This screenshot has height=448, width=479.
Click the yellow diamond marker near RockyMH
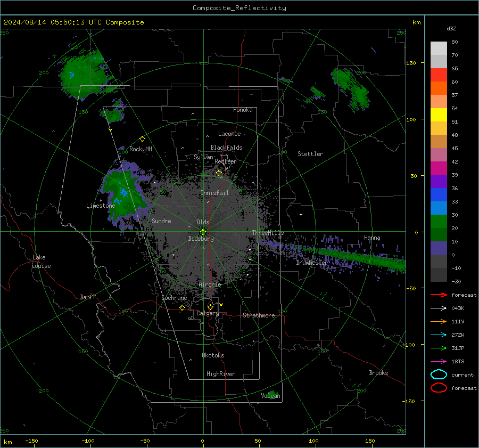pos(142,139)
